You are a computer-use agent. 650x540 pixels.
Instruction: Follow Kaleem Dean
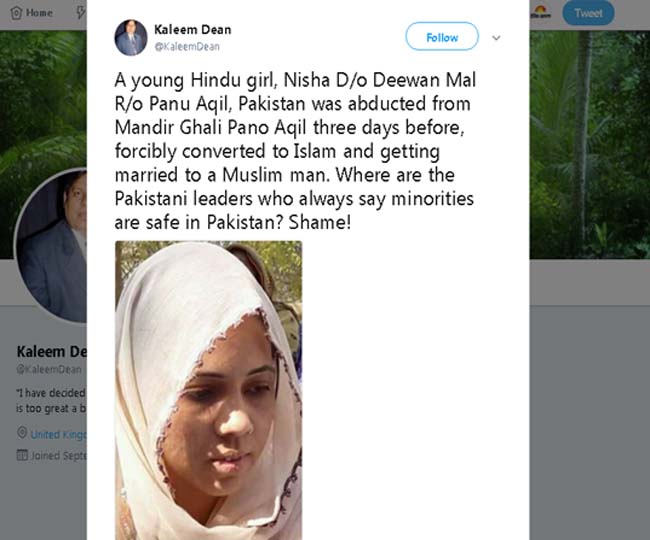(441, 37)
